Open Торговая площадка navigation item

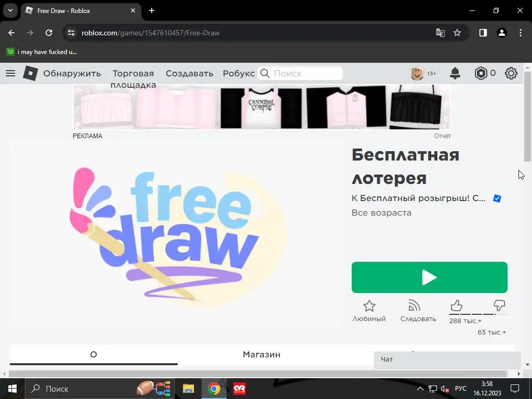133,79
